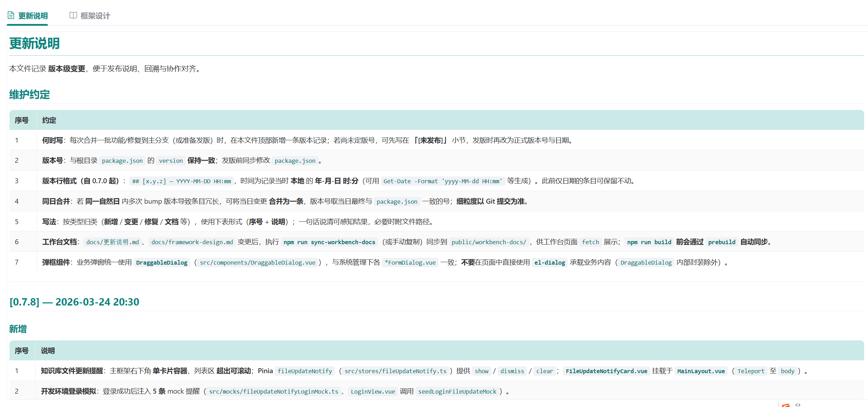Viewport: 868px width, 407px height.
Task: Click the 约定 column header
Action: click(x=49, y=120)
